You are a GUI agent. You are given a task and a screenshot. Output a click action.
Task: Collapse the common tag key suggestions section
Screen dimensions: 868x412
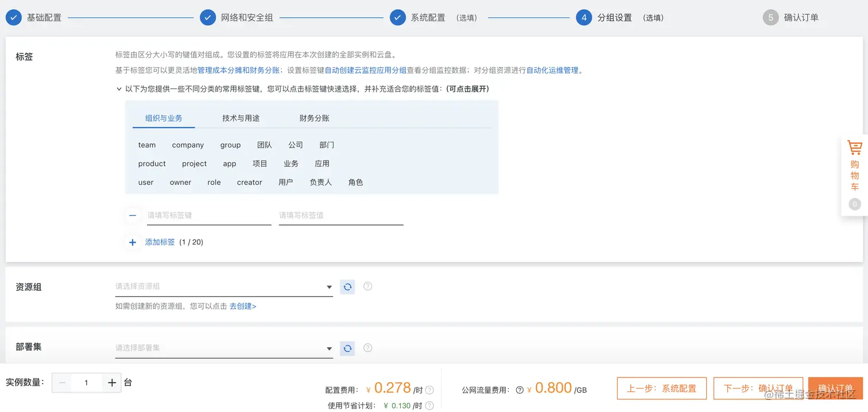119,88
